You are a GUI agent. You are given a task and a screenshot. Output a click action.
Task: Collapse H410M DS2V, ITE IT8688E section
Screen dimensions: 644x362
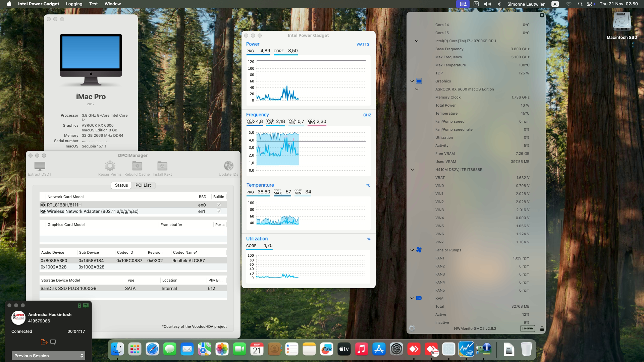412,170
